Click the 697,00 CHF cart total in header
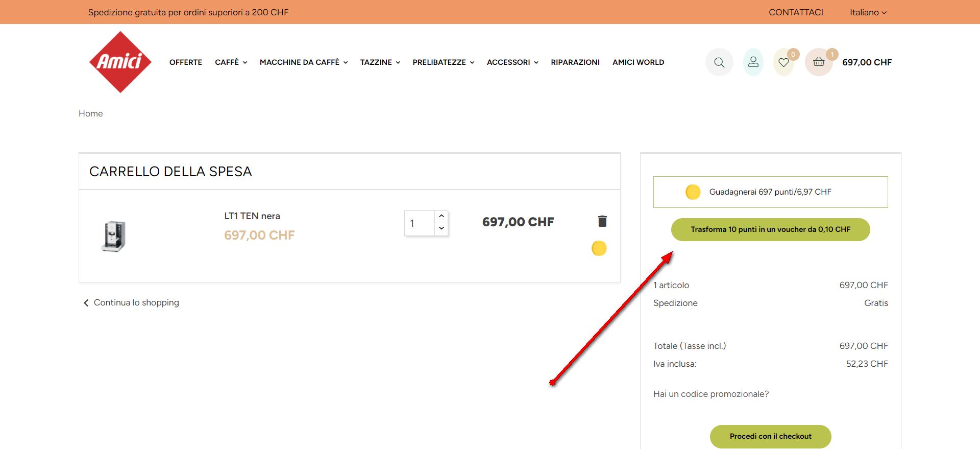Screen dimensions: 980x449 click(867, 62)
